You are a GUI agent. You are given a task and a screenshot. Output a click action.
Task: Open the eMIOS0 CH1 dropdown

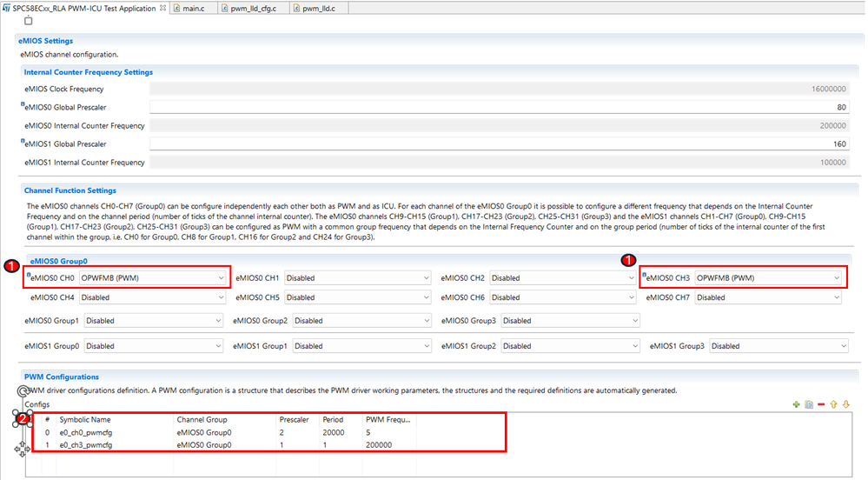pyautogui.click(x=358, y=277)
